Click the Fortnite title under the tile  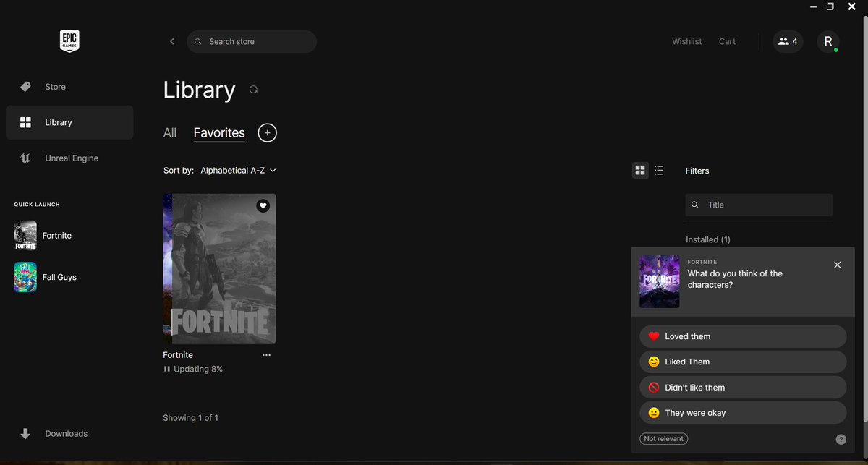[178, 355]
